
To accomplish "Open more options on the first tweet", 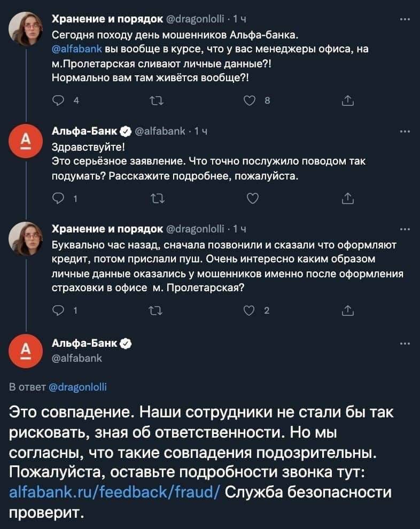I will point(405,20).
